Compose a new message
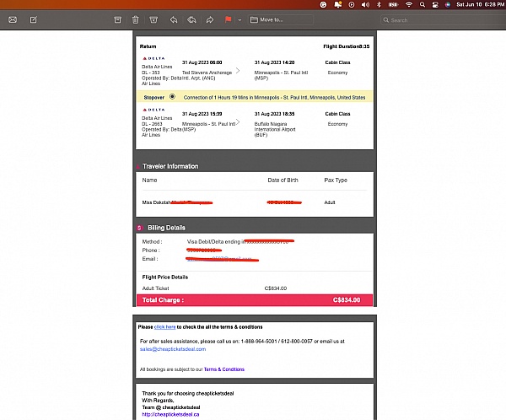This screenshot has height=420, width=506. (x=34, y=20)
